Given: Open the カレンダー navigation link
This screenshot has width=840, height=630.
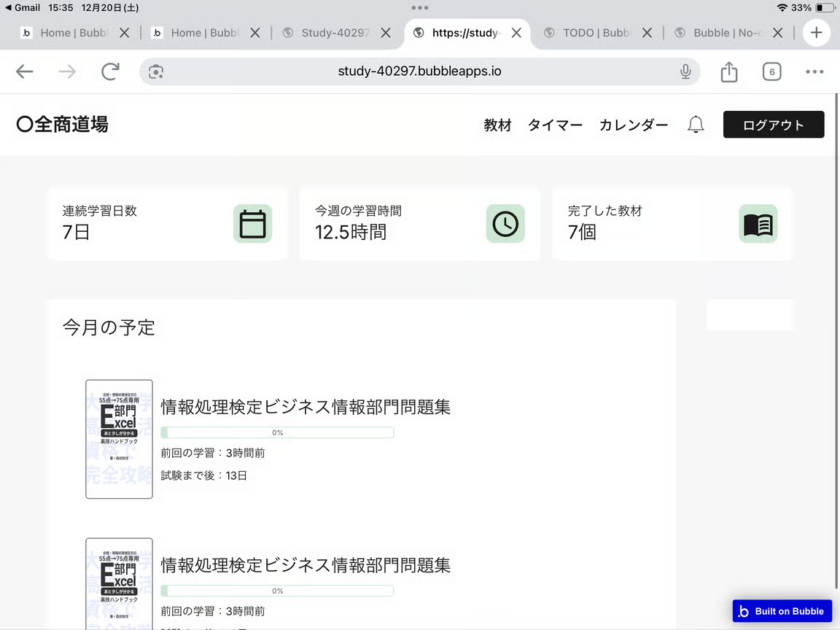Looking at the screenshot, I should point(633,125).
